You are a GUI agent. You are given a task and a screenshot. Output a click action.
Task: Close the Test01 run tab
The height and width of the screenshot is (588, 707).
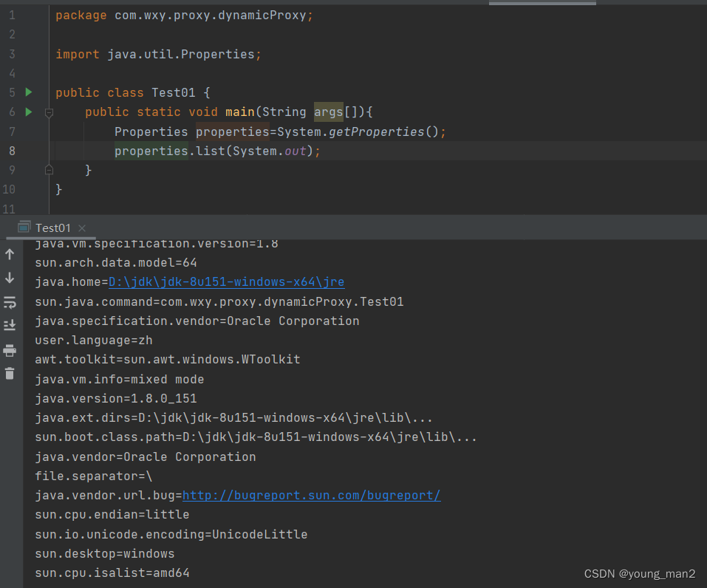tap(82, 228)
